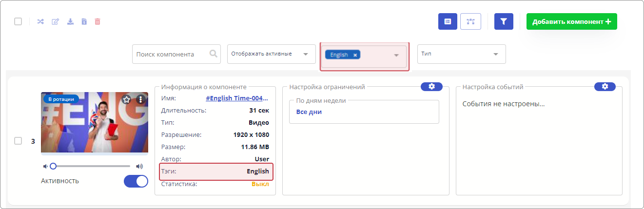Remove the English tag chip
Screen dimensions: 644x209
coord(355,55)
